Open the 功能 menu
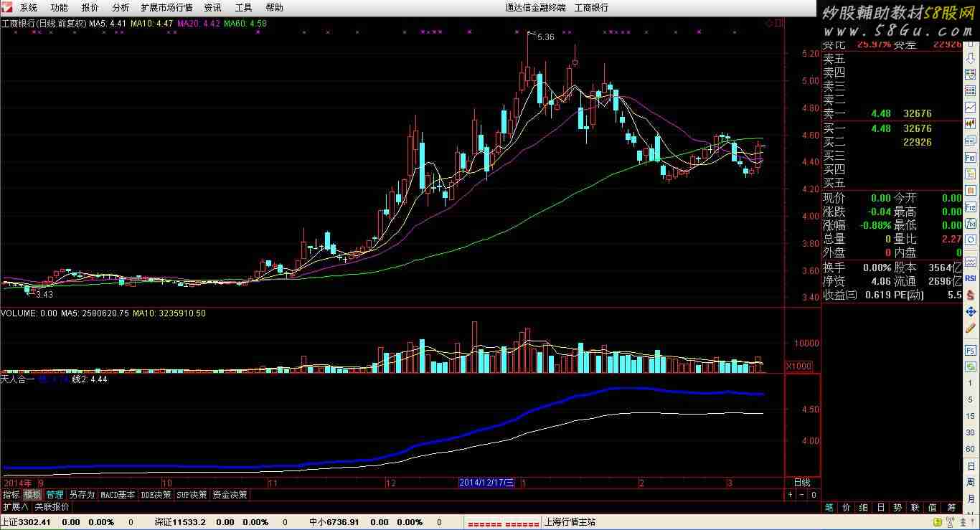The width and height of the screenshot is (980, 530). point(60,7)
